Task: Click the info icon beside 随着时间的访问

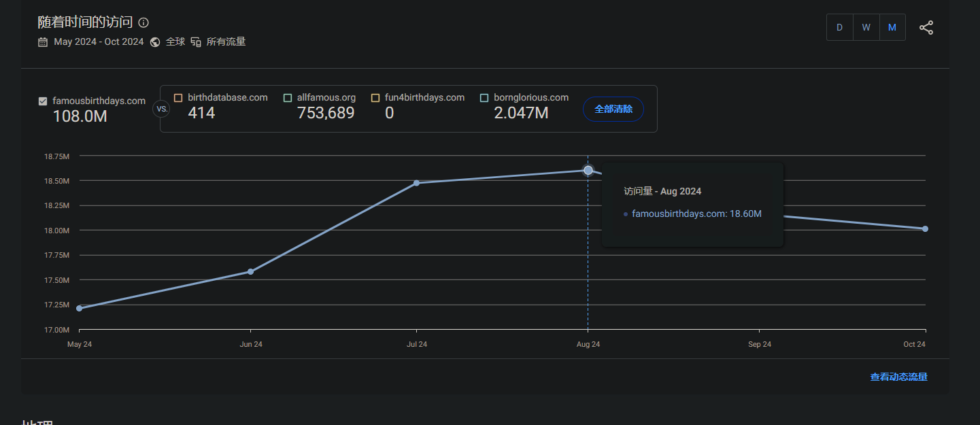Action: [143, 22]
